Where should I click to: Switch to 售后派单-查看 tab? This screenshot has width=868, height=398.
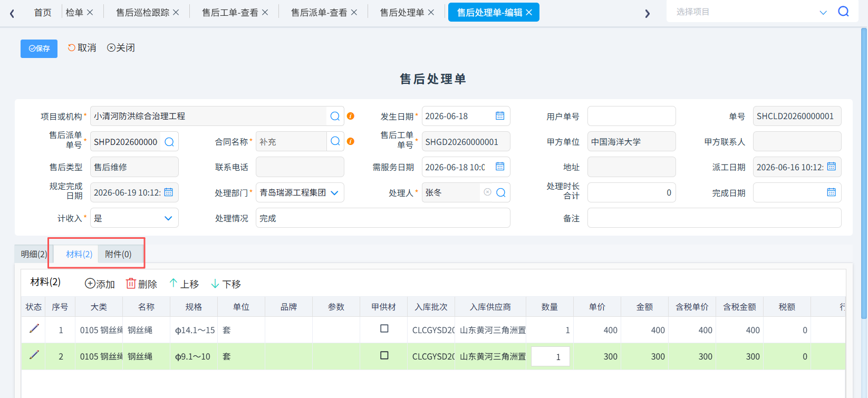[x=319, y=12]
